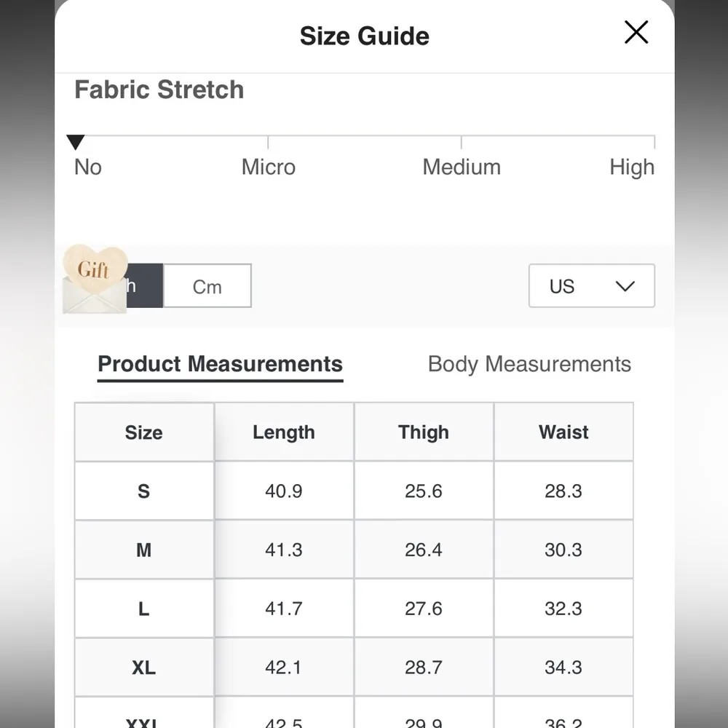The height and width of the screenshot is (728, 728).
Task: Select the size XL row
Action: pos(143,668)
